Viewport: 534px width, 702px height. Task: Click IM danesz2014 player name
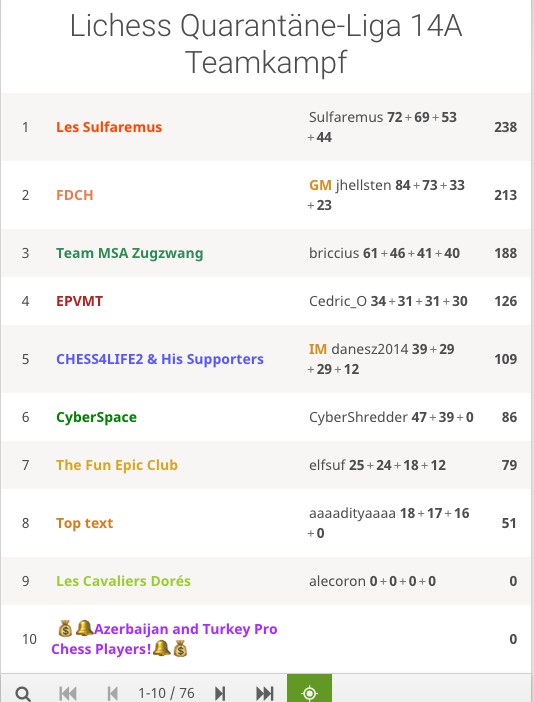click(x=359, y=349)
